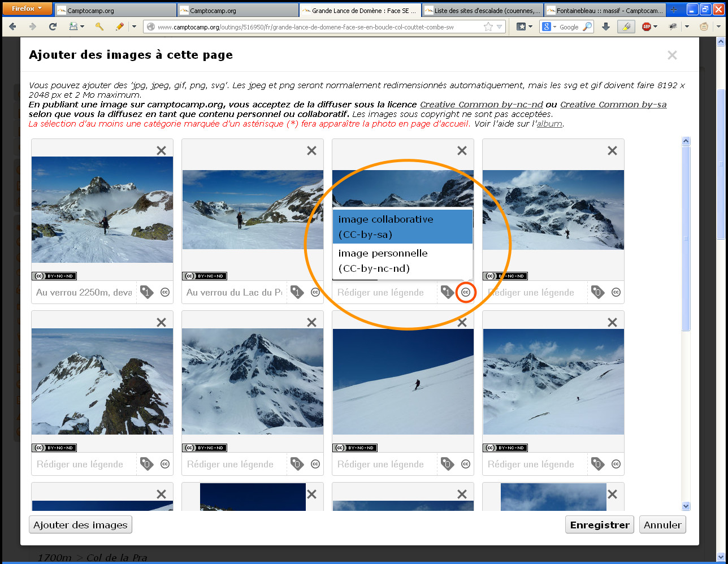Open the license cc icon of 'Au verrou 2250m' image

coord(165,292)
